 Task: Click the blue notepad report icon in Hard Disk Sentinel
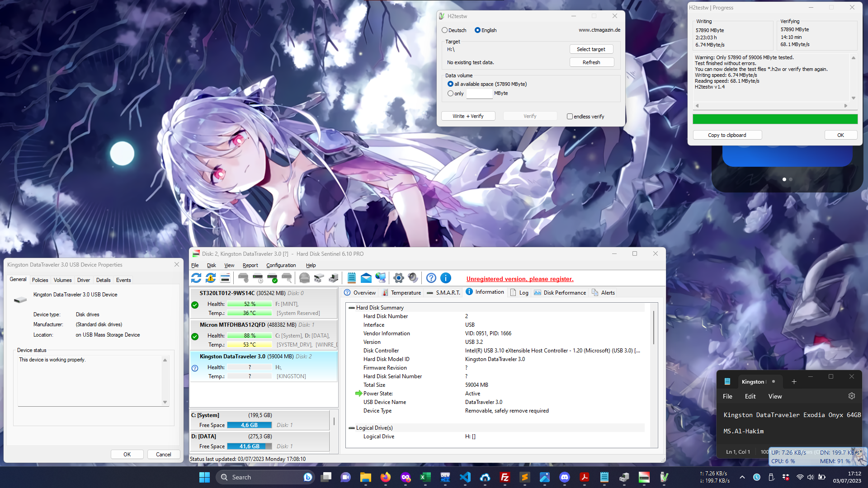click(x=352, y=278)
